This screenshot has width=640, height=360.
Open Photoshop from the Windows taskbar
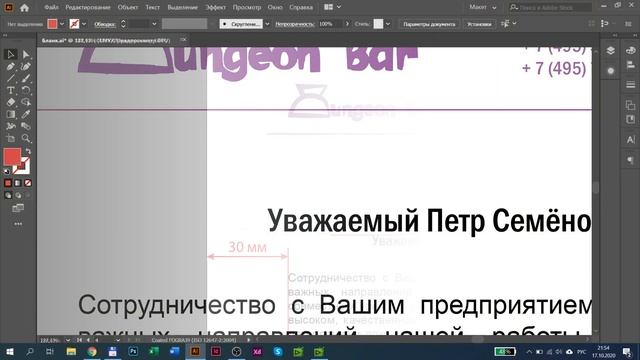[133, 351]
